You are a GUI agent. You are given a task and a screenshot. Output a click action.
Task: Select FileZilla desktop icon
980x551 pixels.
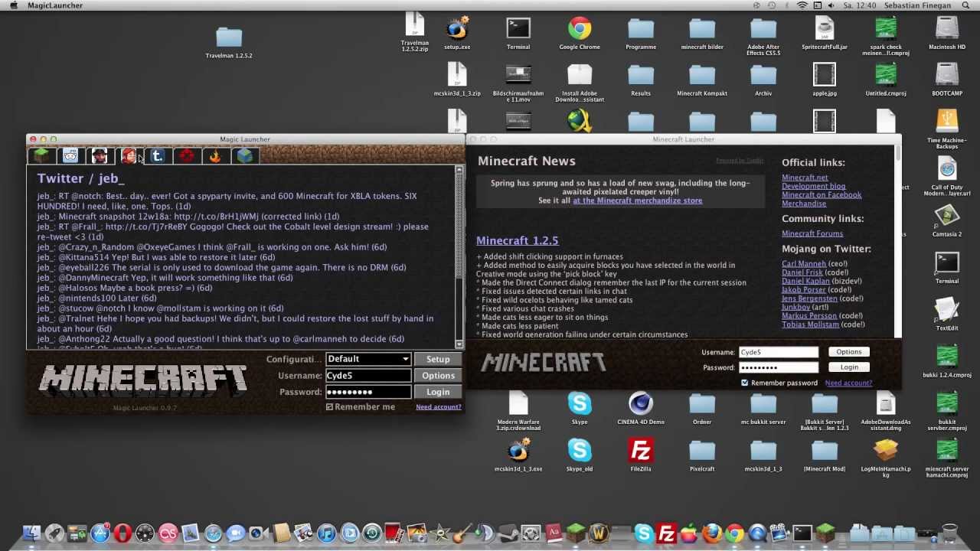coord(641,452)
